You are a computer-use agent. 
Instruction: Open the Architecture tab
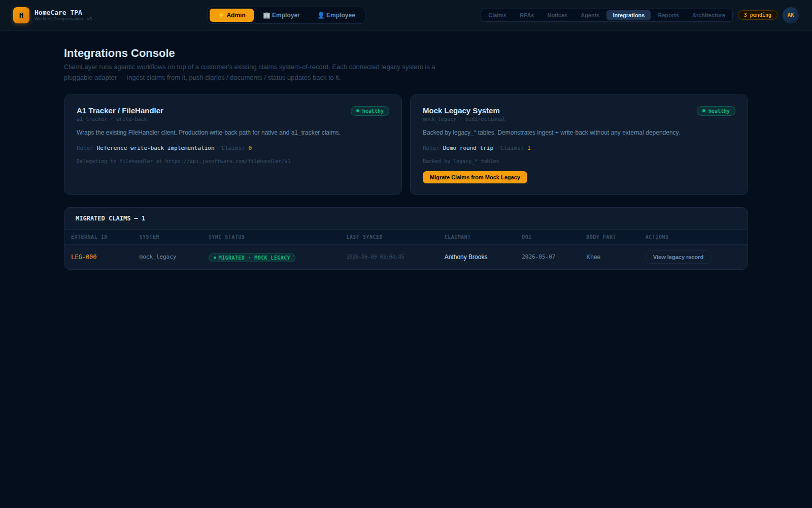pos(708,15)
